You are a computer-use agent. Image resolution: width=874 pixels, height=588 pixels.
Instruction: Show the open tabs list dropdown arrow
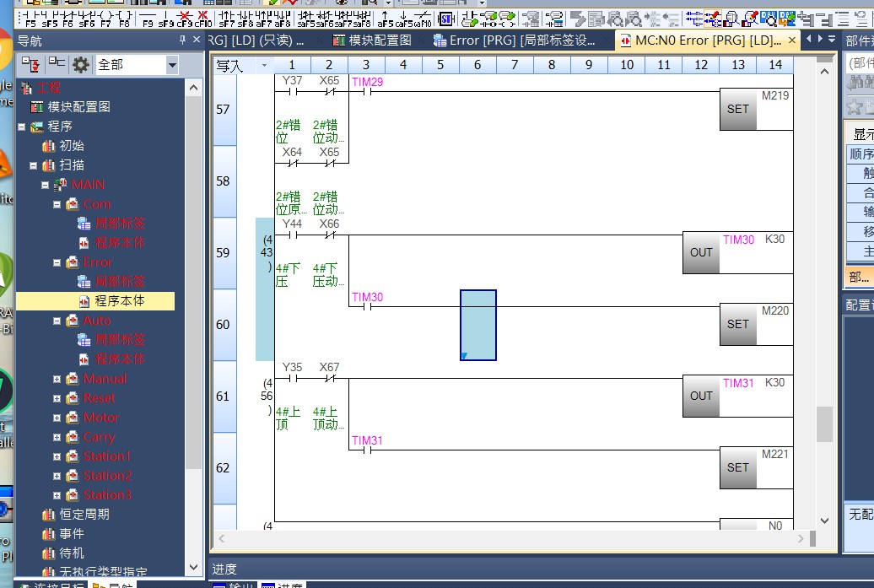click(832, 40)
